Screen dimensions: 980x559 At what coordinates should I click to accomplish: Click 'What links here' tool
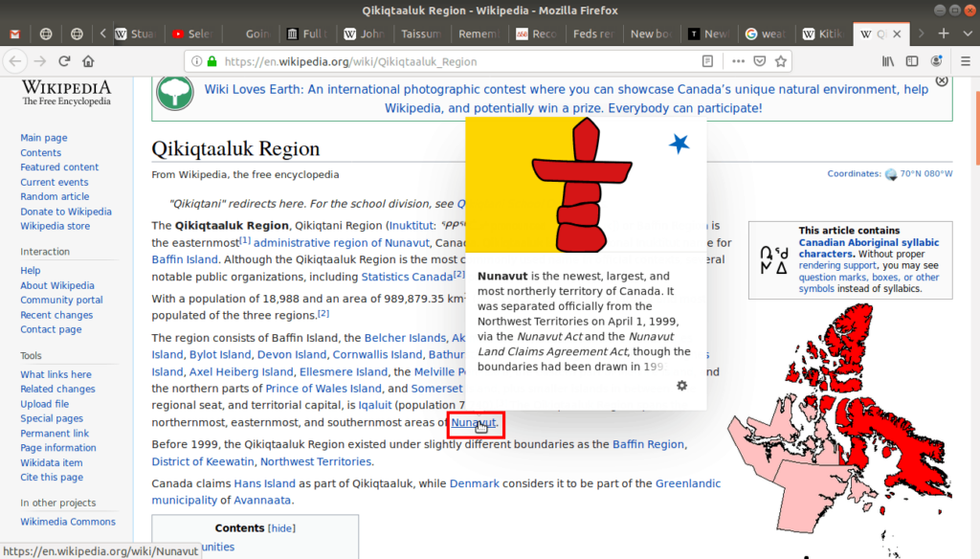56,374
